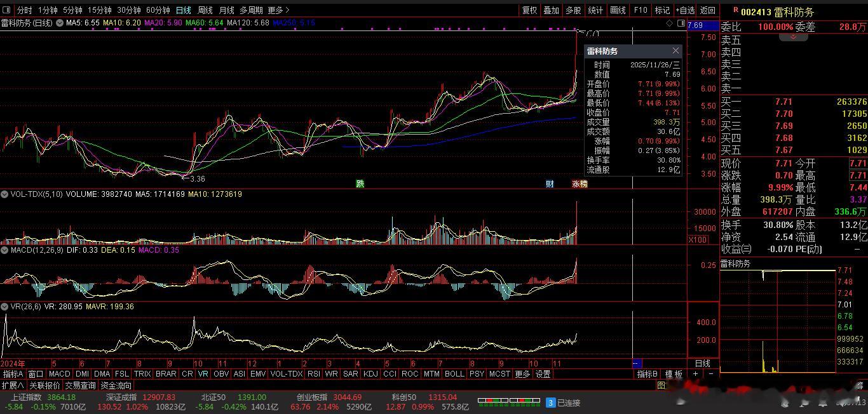Click the green 跌 marker on chart
This screenshot has width=868, height=414.
coord(360,184)
